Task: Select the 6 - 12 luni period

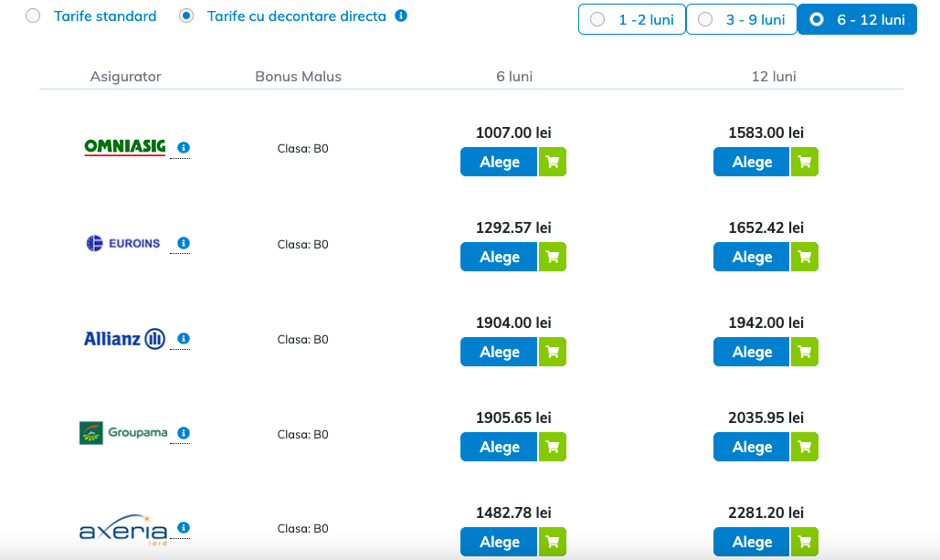Action: [x=857, y=19]
